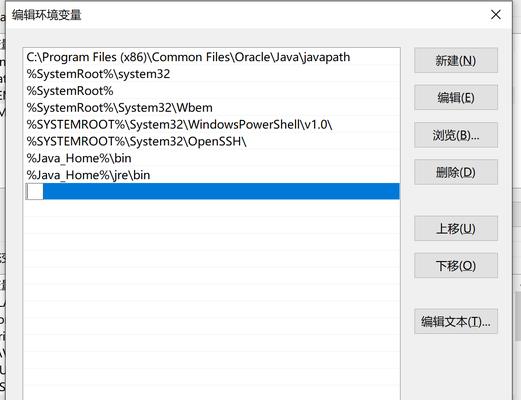Click the 新建(N) button
Screen dimensions: 521x400
pos(456,60)
